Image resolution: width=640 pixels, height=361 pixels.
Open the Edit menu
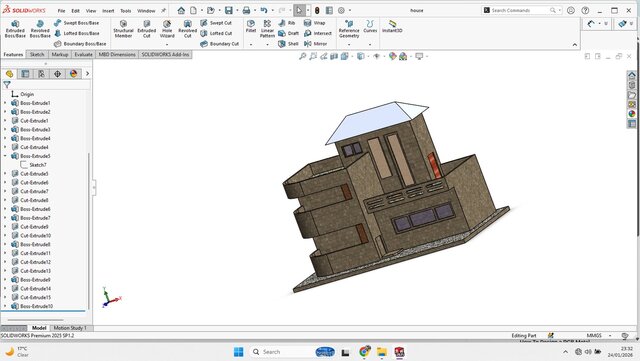pos(76,11)
